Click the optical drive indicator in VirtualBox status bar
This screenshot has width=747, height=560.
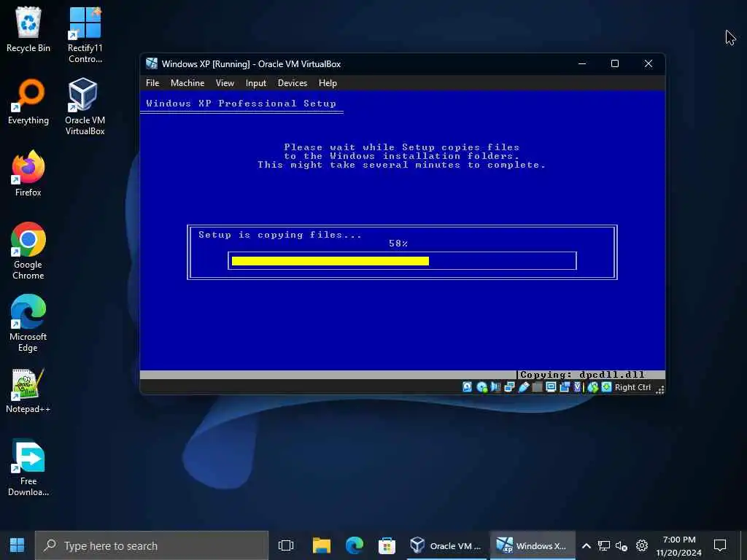point(481,387)
